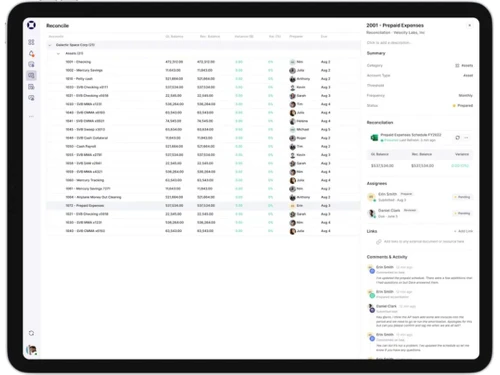The height and width of the screenshot is (375, 500).
Task: Open the last sidebar icon above the ellipsis
Action: click(31, 98)
